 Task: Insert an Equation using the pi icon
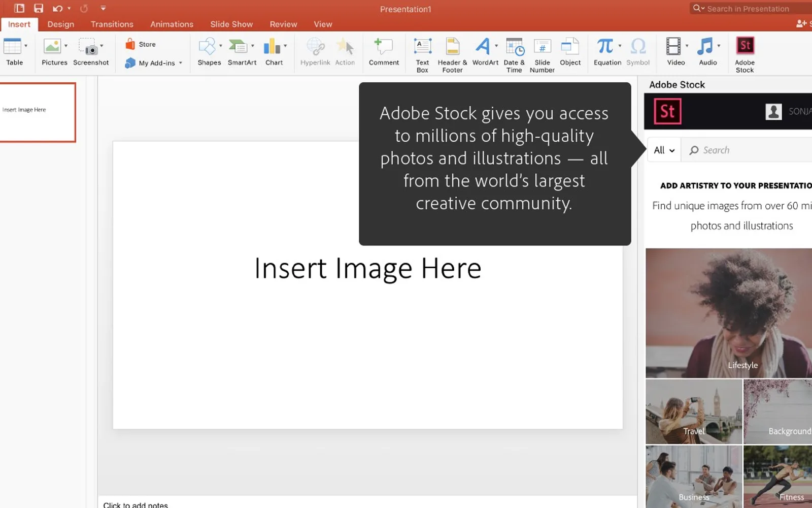click(605, 46)
